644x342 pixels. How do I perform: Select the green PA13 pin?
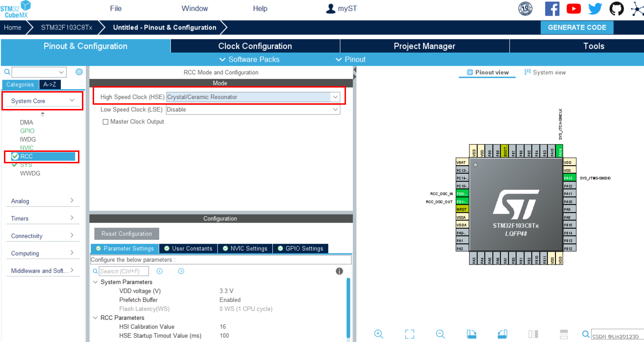(x=570, y=178)
